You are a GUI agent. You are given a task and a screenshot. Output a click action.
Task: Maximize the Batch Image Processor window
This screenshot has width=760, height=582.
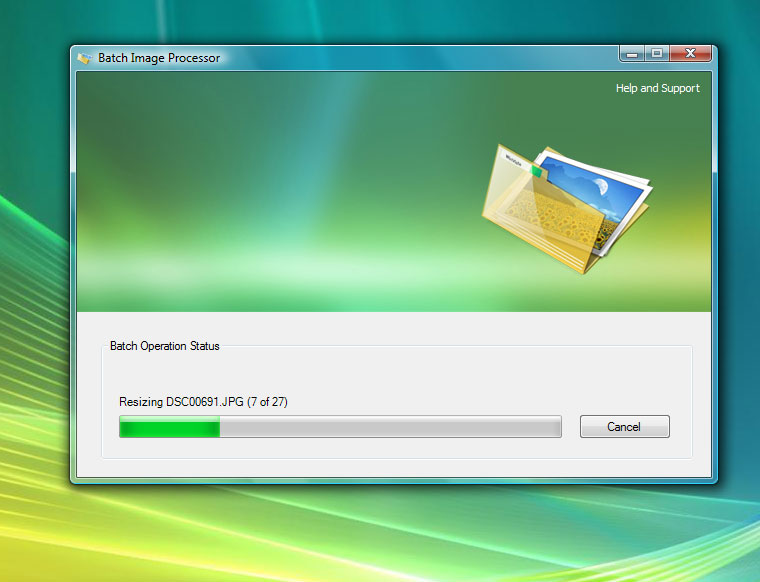click(x=657, y=53)
